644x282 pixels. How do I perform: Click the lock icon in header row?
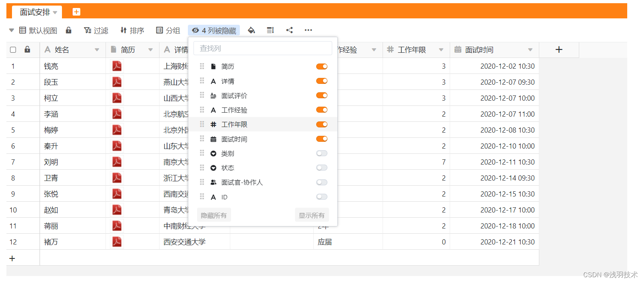point(27,50)
